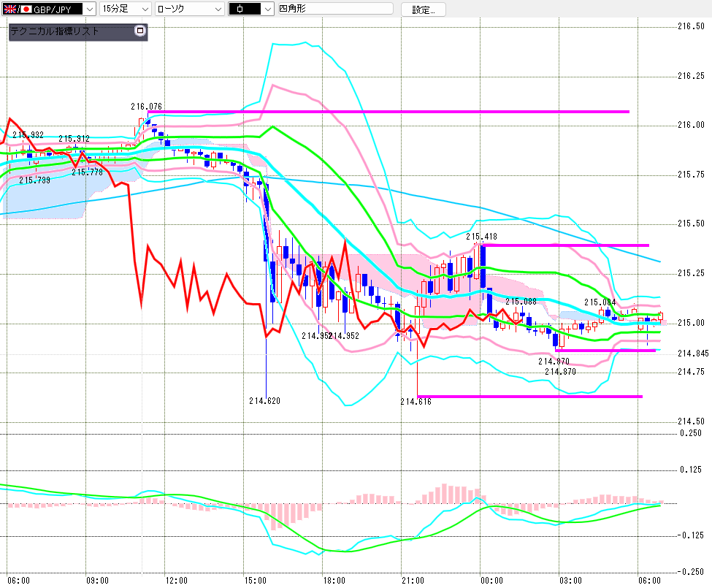The image size is (712, 588).
Task: Click the 214.845 current price label
Action: point(693,354)
